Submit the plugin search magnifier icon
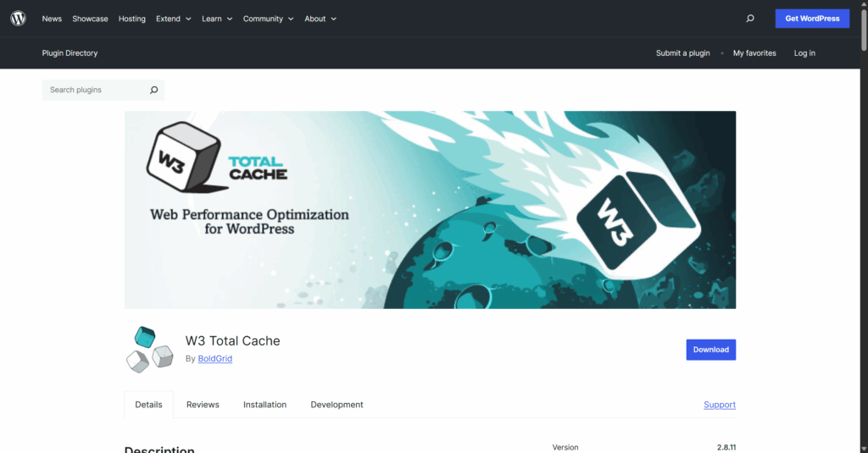This screenshot has height=453, width=868. [154, 90]
